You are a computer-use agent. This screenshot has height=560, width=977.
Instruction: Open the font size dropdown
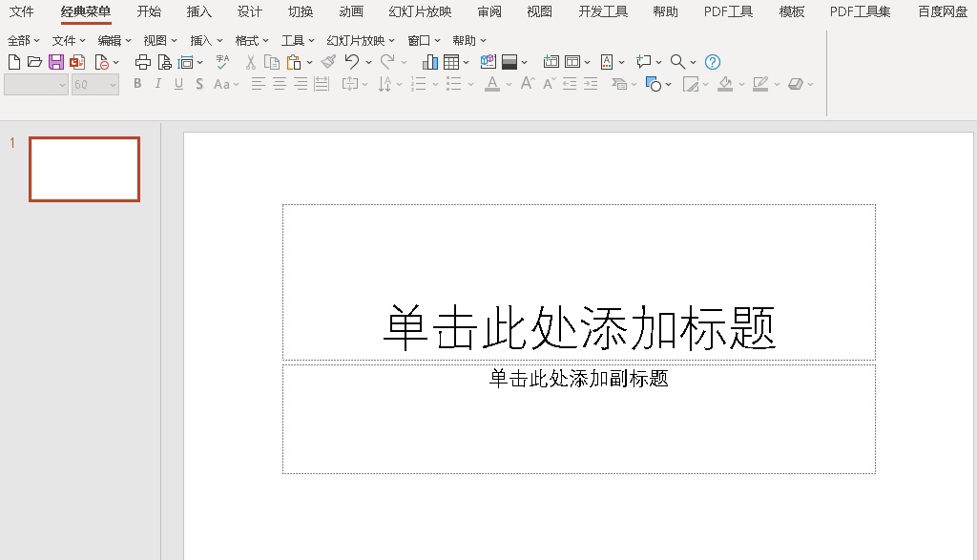113,85
